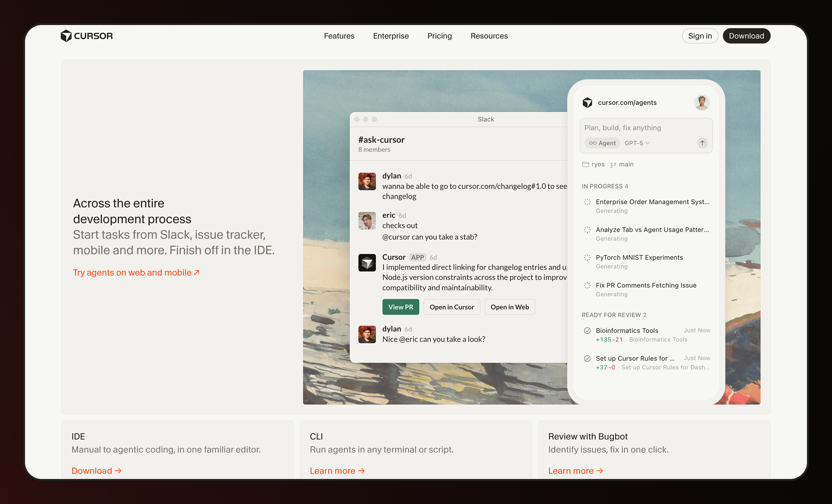This screenshot has height=504, width=832.
Task: Expand the Resources nav menu
Action: tap(489, 36)
